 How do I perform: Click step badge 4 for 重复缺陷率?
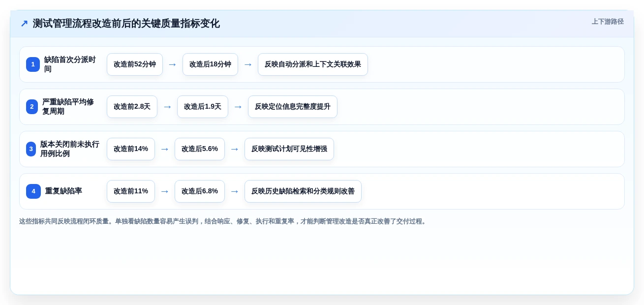click(33, 191)
